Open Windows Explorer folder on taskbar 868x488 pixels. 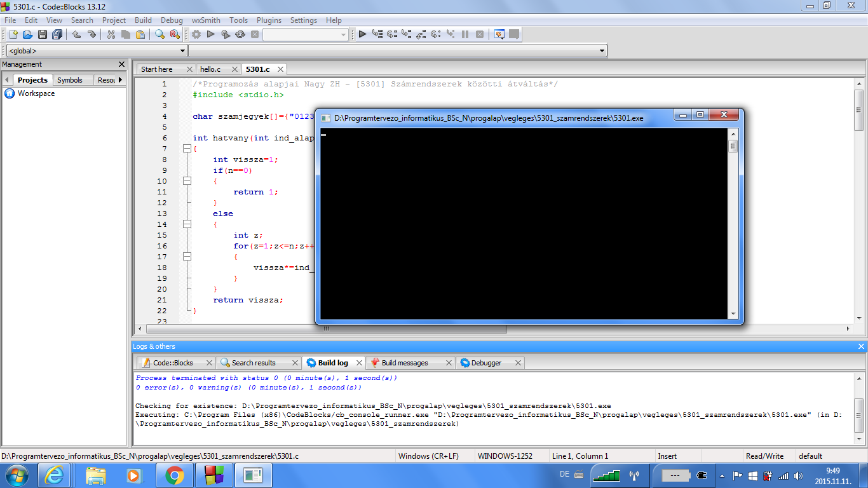[96, 475]
